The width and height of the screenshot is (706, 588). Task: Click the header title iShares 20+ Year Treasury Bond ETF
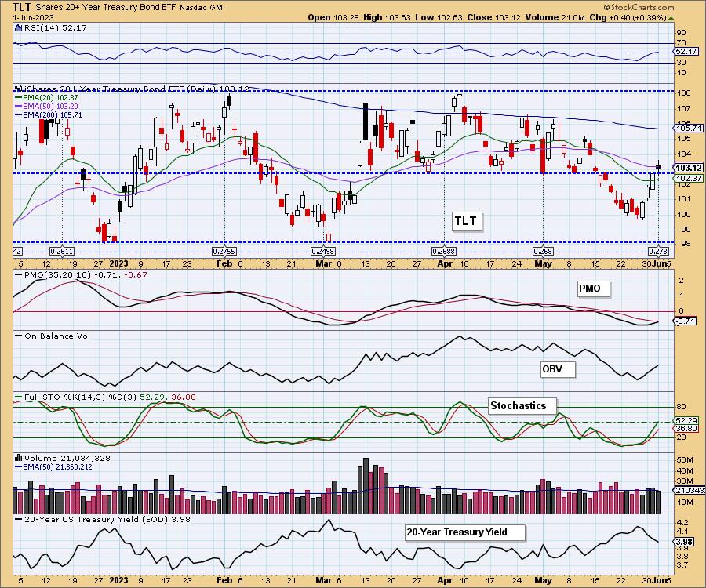coord(104,7)
